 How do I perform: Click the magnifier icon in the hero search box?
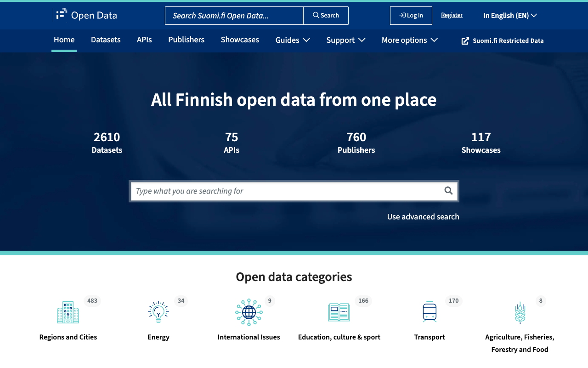(448, 191)
